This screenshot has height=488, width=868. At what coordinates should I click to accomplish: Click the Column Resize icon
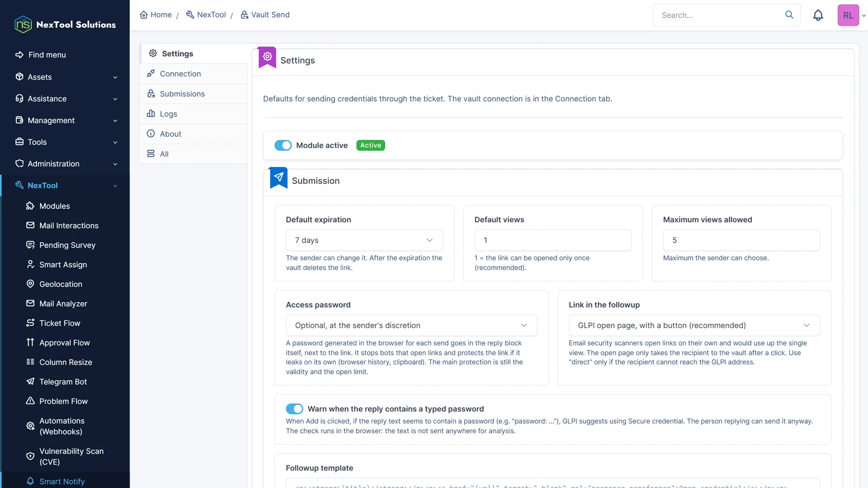pos(30,362)
